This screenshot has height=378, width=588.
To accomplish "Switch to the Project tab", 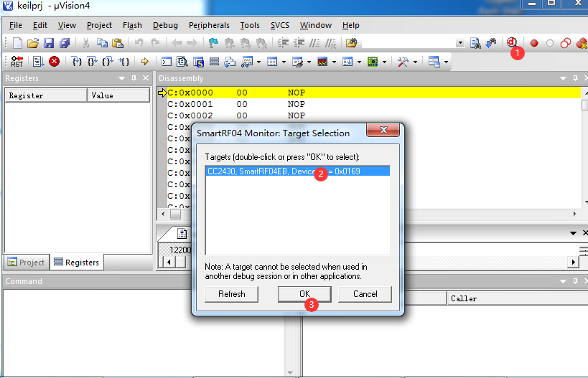I will (x=27, y=263).
